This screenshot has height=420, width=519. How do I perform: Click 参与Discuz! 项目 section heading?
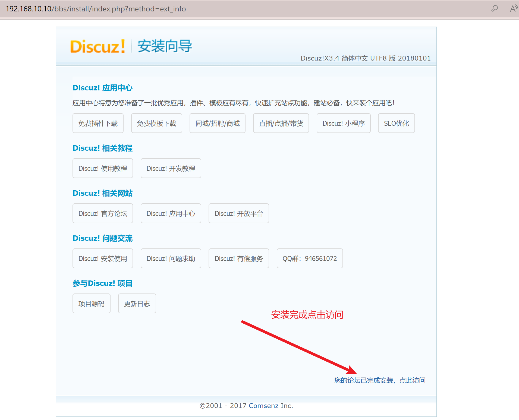(x=102, y=283)
